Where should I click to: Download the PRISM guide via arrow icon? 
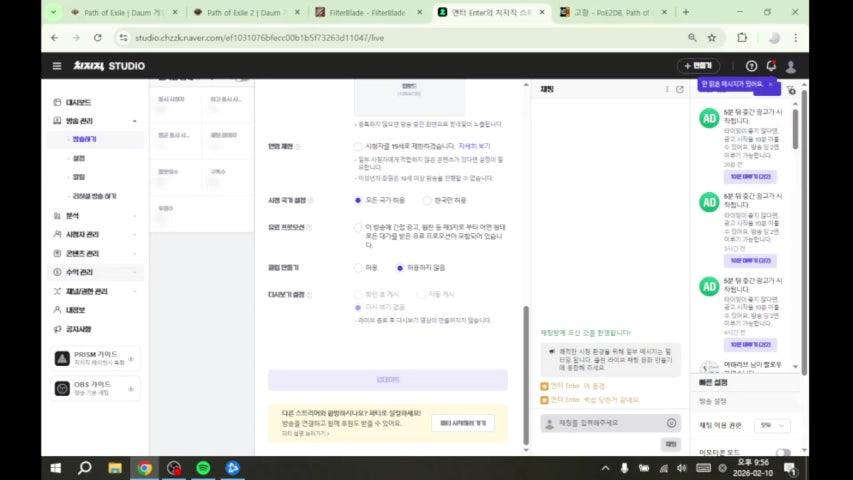tap(131, 359)
